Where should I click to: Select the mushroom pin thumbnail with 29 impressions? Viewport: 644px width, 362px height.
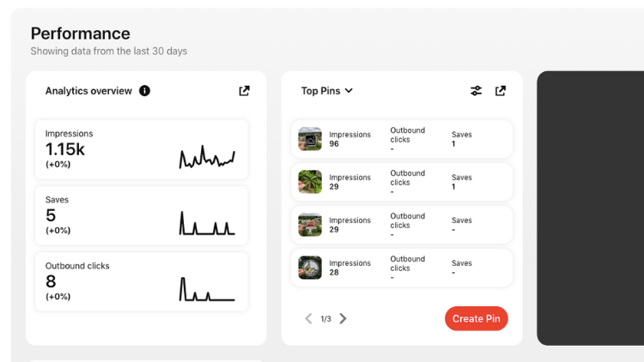(310, 225)
